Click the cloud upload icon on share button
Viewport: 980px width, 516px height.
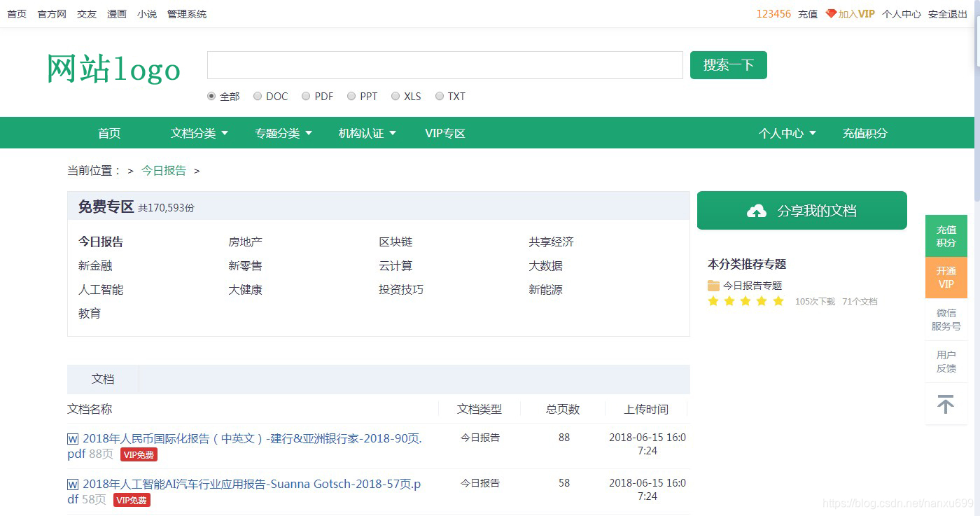[757, 211]
